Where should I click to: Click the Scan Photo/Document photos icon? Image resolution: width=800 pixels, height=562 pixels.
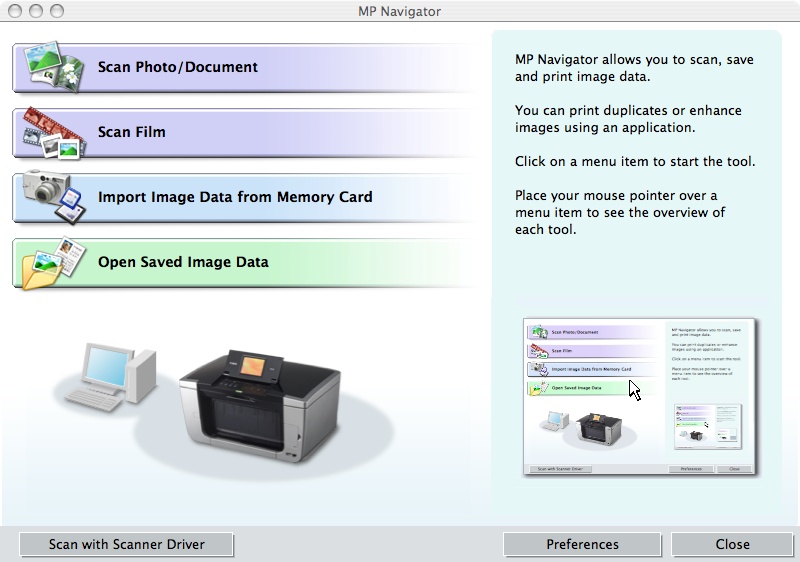pyautogui.click(x=52, y=66)
